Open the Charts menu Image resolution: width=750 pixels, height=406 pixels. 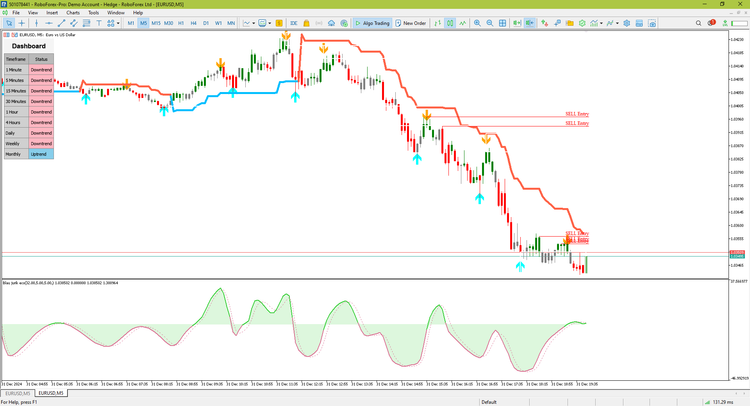(73, 13)
